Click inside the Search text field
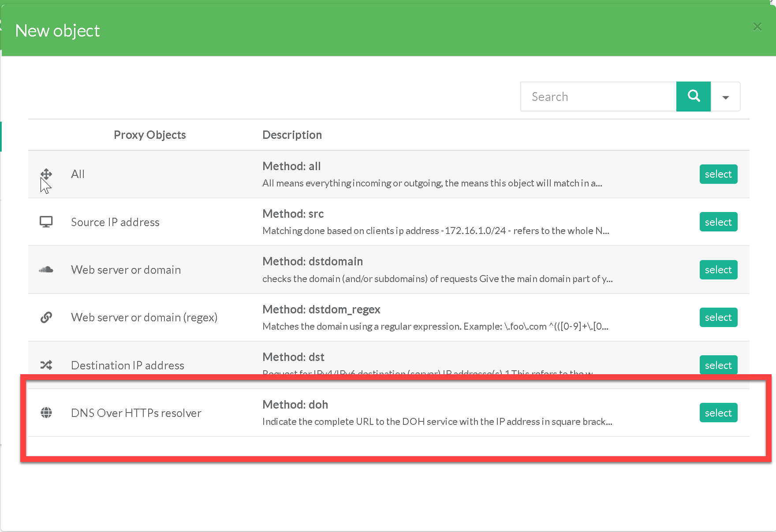 598,97
